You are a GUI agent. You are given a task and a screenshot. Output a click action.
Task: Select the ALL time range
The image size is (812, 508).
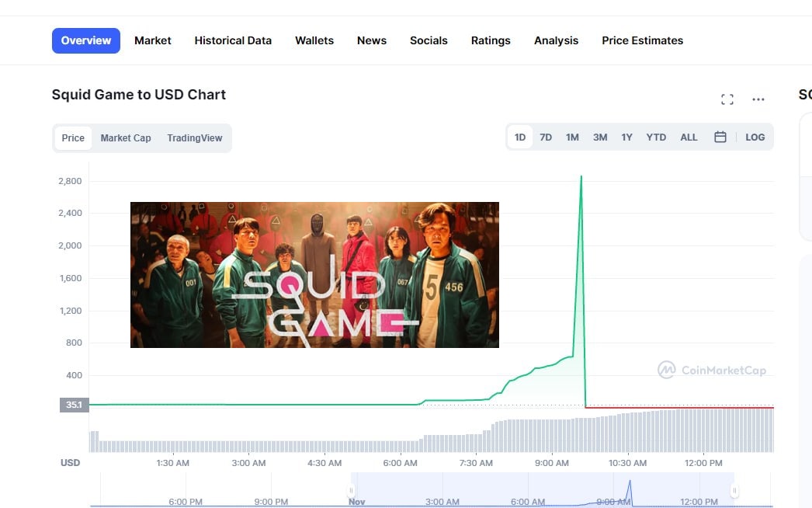pyautogui.click(x=689, y=137)
